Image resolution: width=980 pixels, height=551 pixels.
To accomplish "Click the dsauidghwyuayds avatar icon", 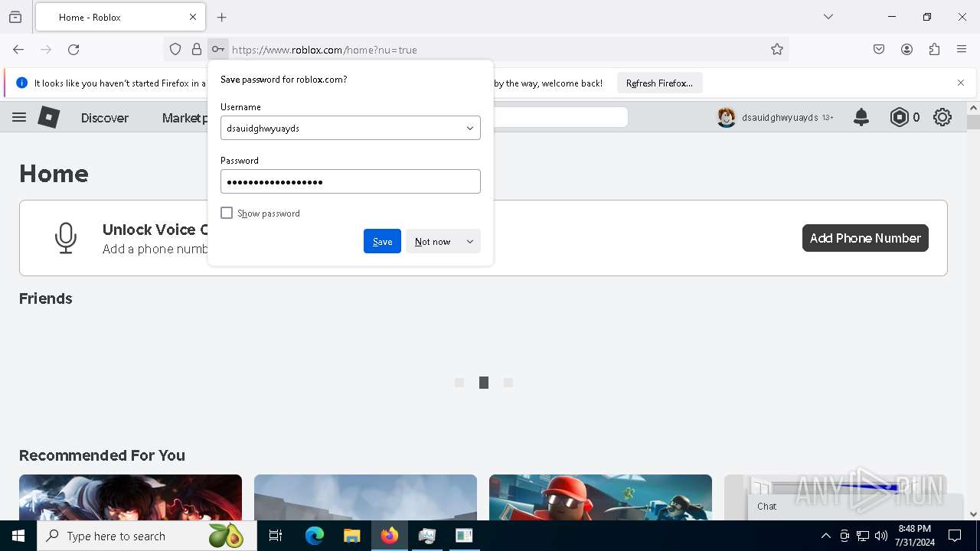I will [726, 117].
